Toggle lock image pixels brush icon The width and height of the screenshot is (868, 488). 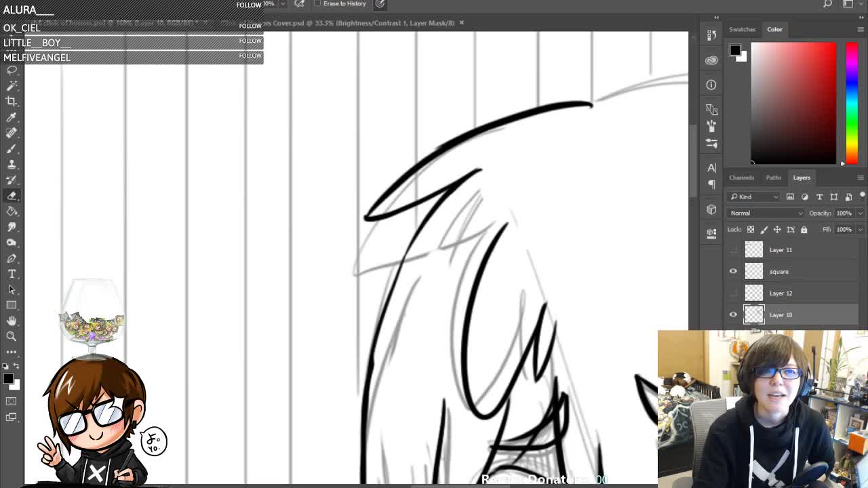pyautogui.click(x=764, y=230)
